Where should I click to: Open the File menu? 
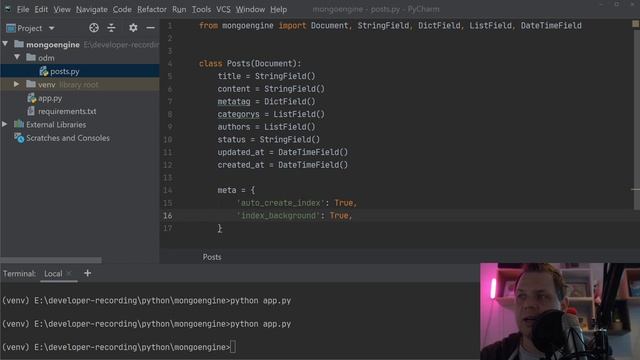pos(23,9)
